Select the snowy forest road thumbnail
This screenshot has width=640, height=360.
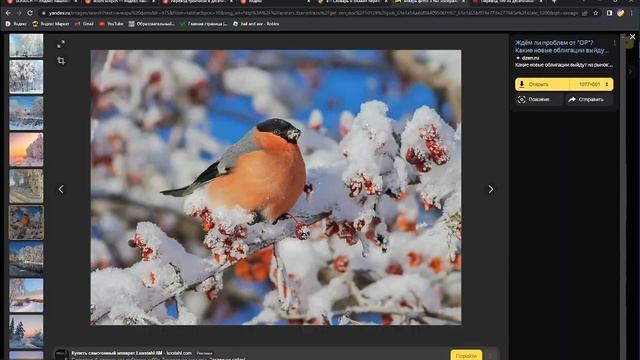point(26,186)
